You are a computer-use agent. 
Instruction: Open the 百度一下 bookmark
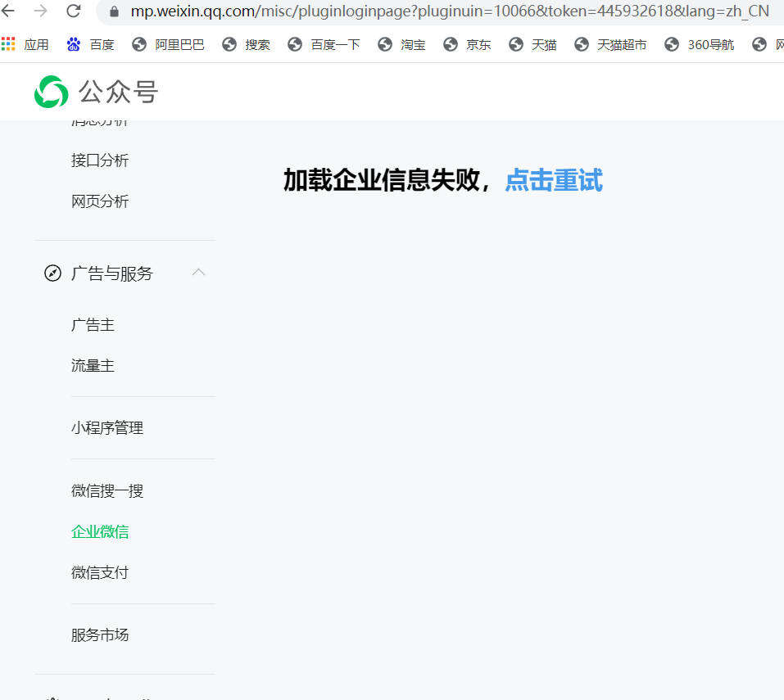pos(324,44)
